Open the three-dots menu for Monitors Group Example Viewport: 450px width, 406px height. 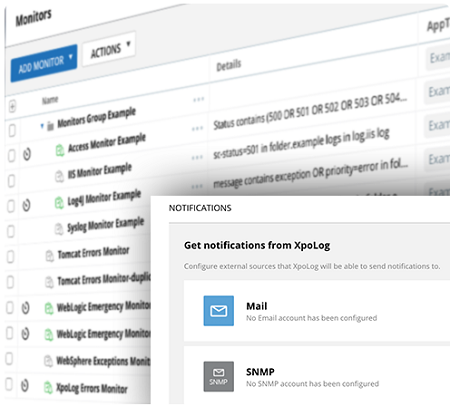coord(198,99)
